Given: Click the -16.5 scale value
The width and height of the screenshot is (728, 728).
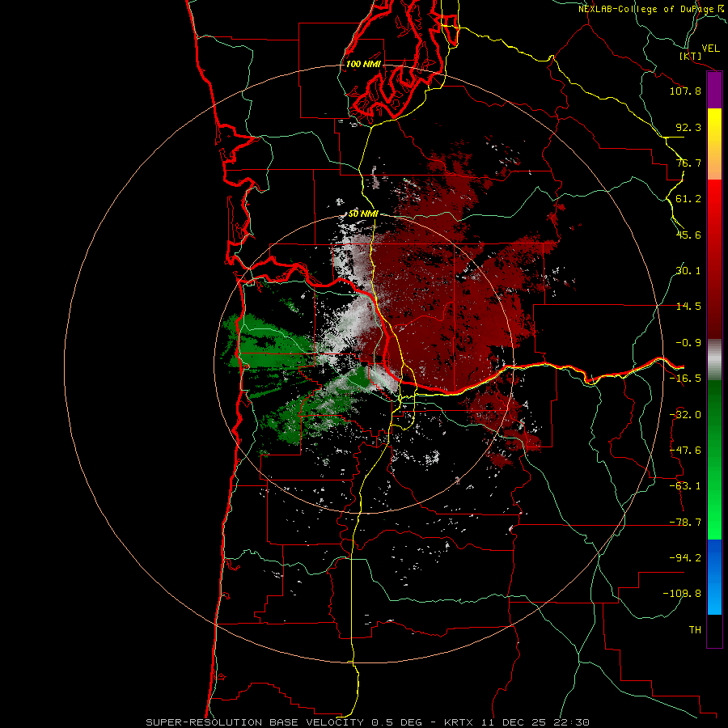Looking at the screenshot, I should tap(685, 379).
